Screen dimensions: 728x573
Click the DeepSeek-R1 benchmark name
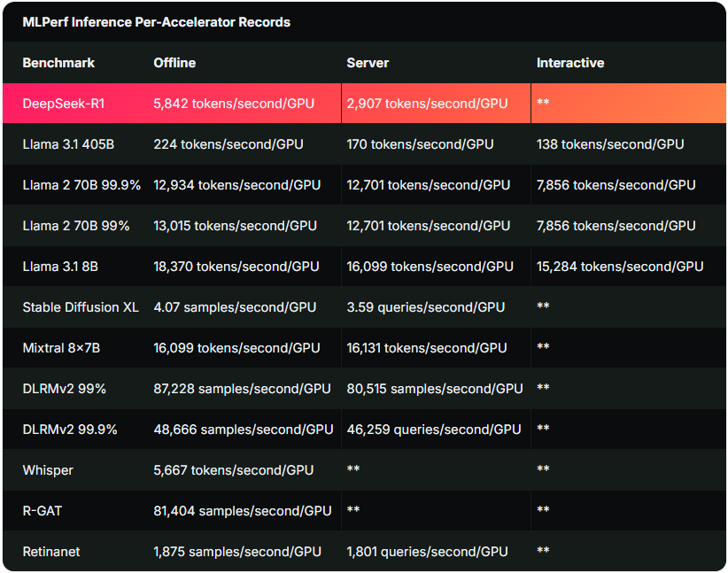[x=64, y=104]
